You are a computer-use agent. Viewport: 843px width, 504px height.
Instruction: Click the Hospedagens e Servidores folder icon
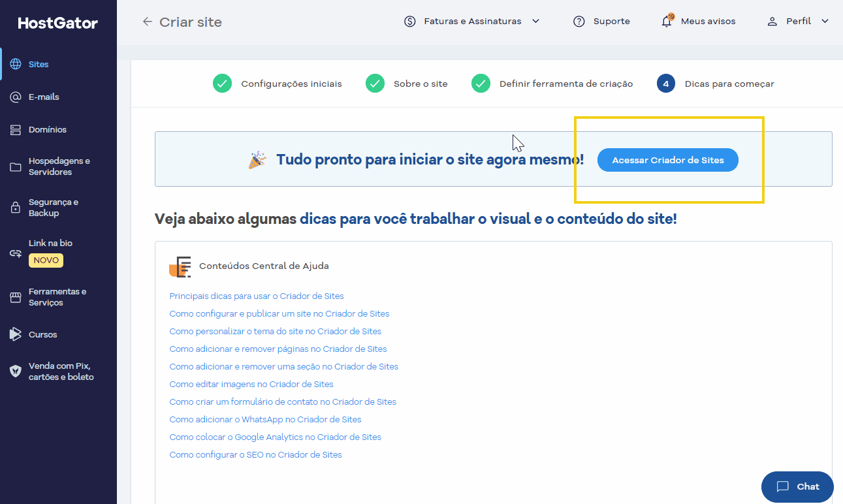tap(16, 166)
